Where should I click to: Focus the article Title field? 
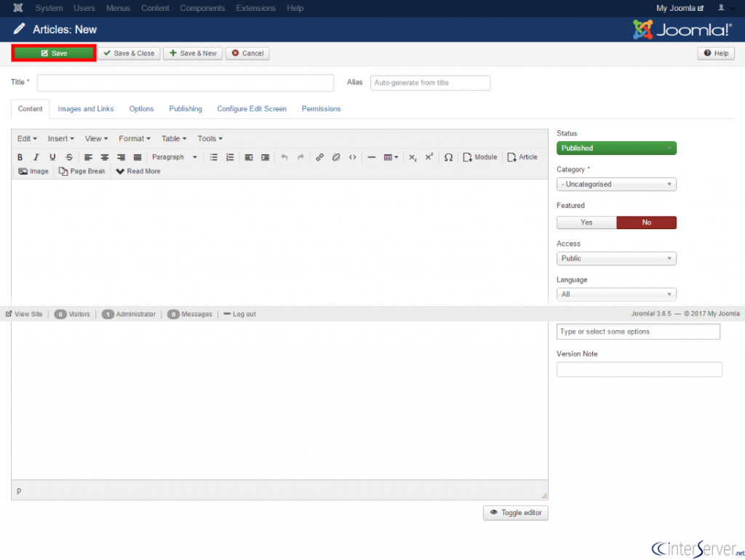coord(186,83)
